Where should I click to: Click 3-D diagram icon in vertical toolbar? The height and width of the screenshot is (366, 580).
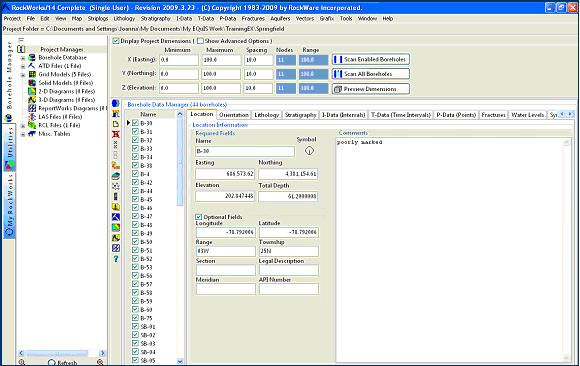click(116, 238)
